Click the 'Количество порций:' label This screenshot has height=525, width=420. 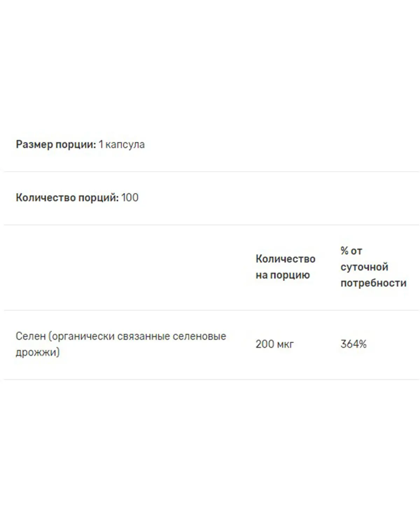(x=67, y=198)
